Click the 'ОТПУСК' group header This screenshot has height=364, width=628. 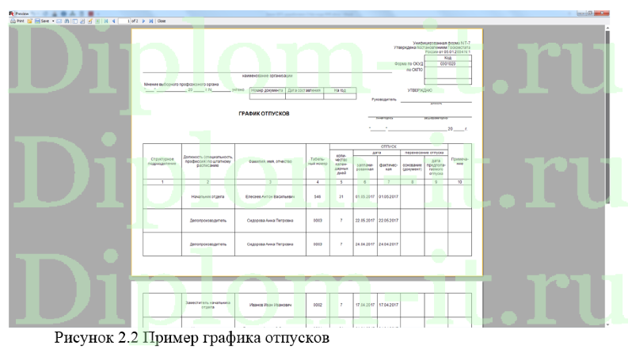389,146
